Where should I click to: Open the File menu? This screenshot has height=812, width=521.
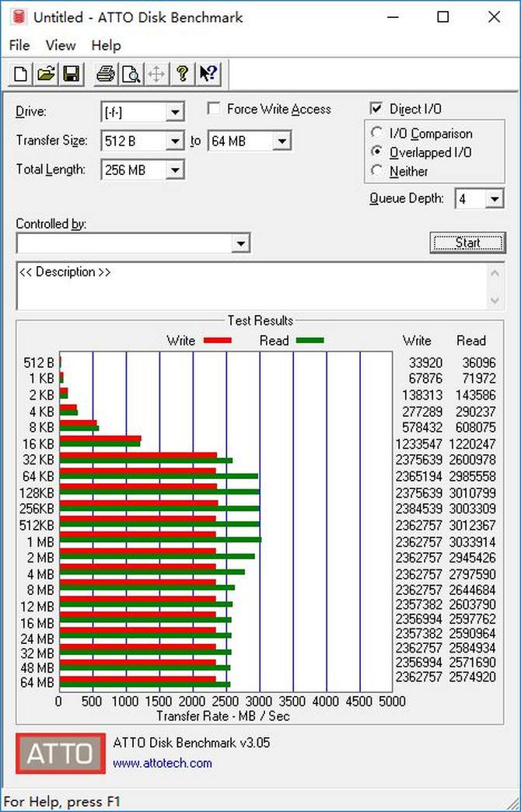point(19,46)
